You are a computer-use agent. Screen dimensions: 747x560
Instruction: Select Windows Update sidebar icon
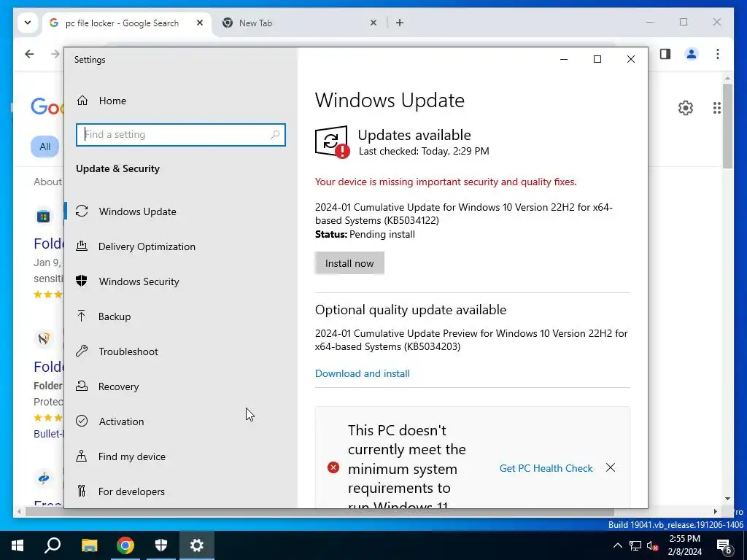pos(82,211)
